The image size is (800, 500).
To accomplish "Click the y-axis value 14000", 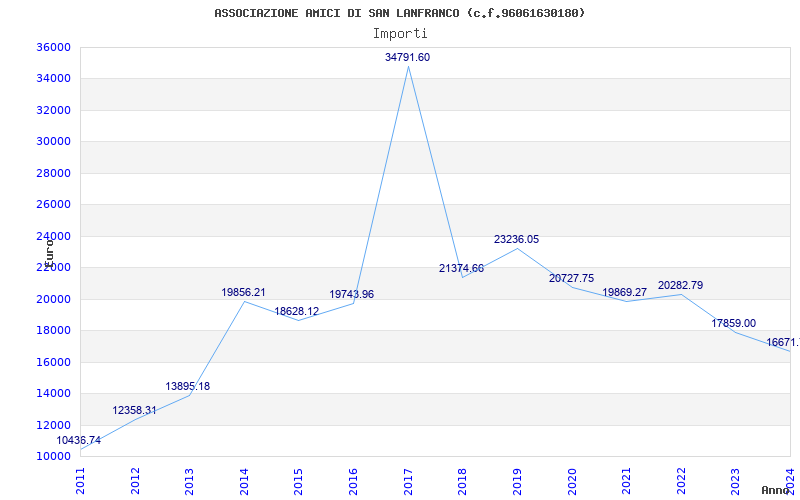I will click(54, 393).
